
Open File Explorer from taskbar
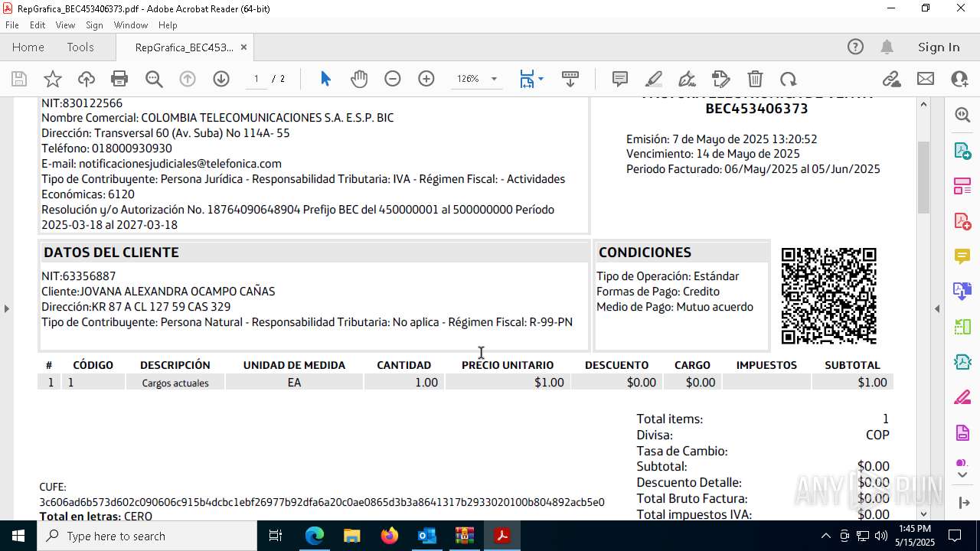click(x=352, y=536)
